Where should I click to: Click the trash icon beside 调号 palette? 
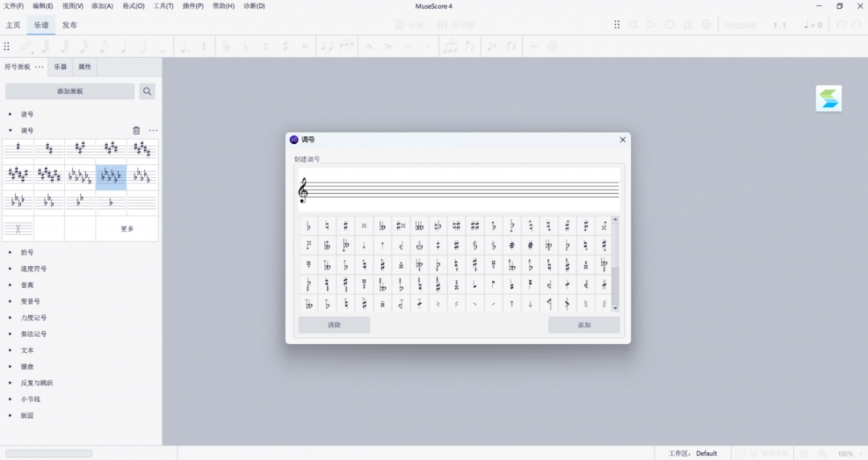coord(136,130)
